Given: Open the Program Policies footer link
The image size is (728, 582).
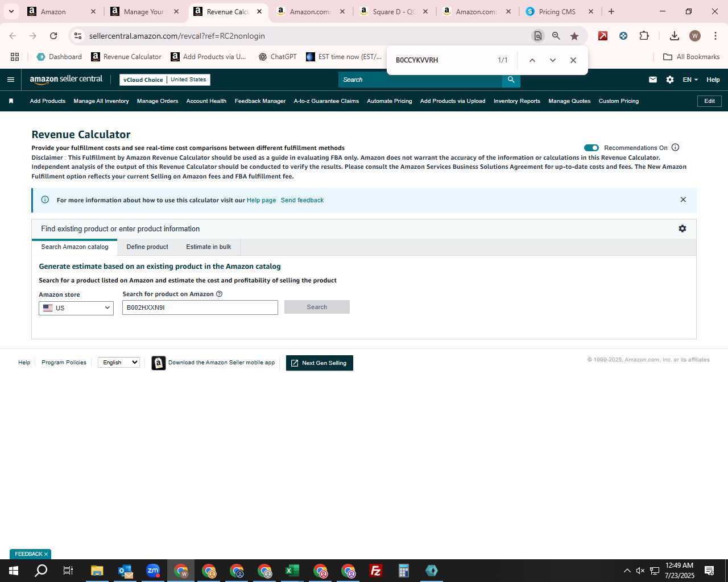Looking at the screenshot, I should [x=64, y=363].
